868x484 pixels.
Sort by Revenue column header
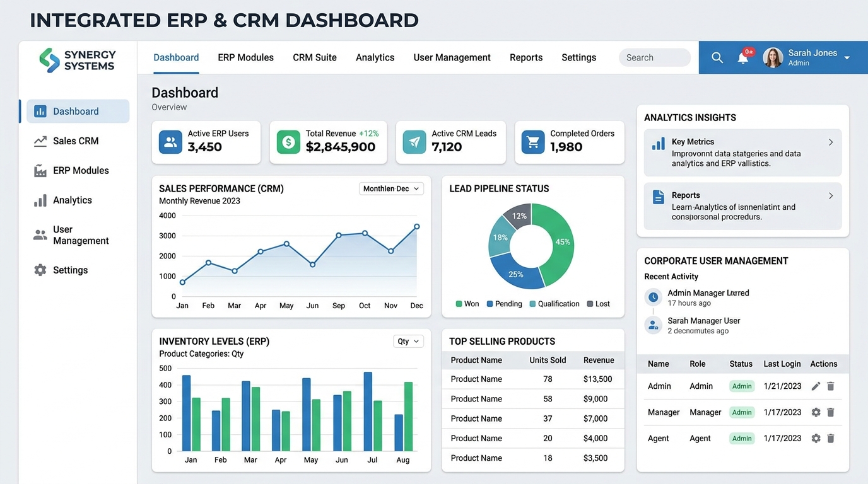[599, 360]
